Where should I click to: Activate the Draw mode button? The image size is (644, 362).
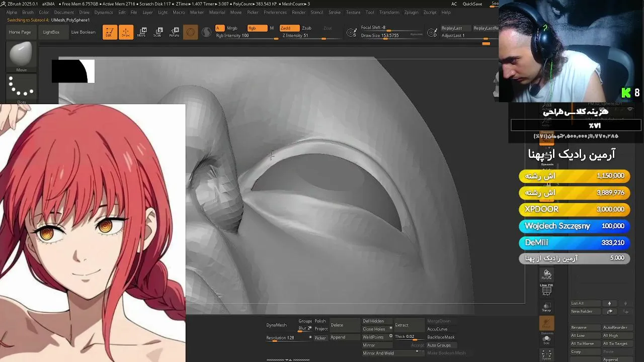point(126,32)
